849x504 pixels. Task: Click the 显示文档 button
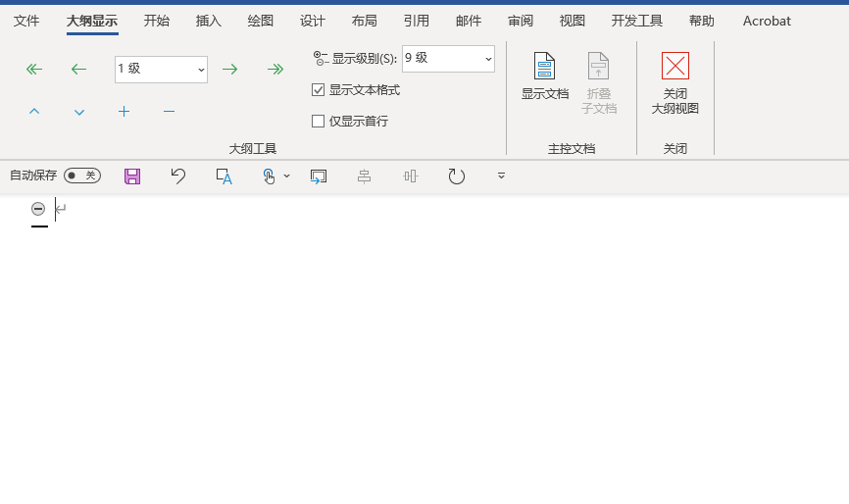point(545,76)
